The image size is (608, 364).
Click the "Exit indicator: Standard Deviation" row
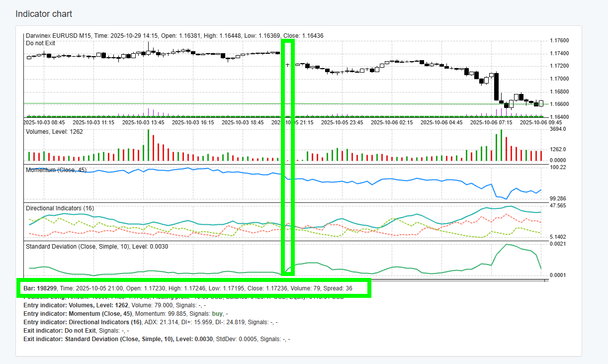(x=157, y=339)
